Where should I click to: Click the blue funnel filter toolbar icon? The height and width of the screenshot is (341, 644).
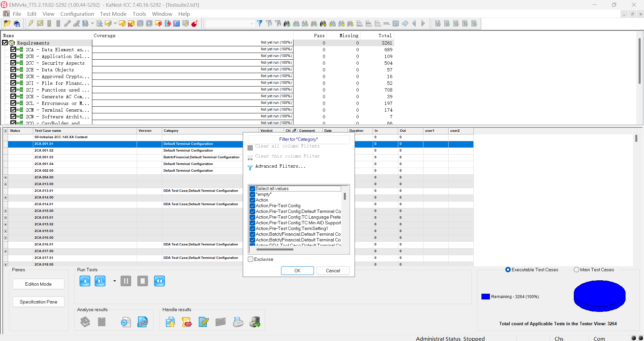pyautogui.click(x=260, y=23)
